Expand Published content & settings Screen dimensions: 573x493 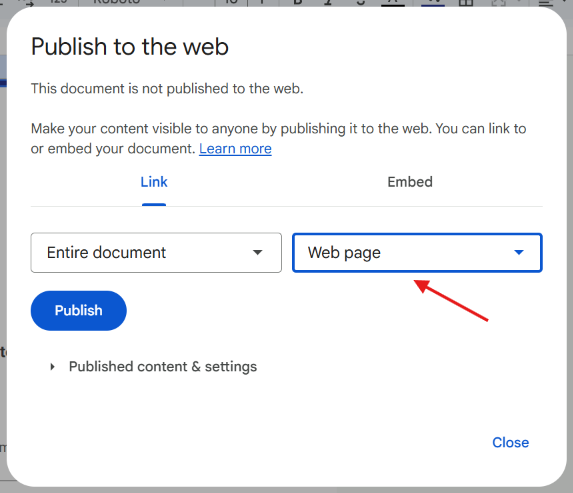153,367
